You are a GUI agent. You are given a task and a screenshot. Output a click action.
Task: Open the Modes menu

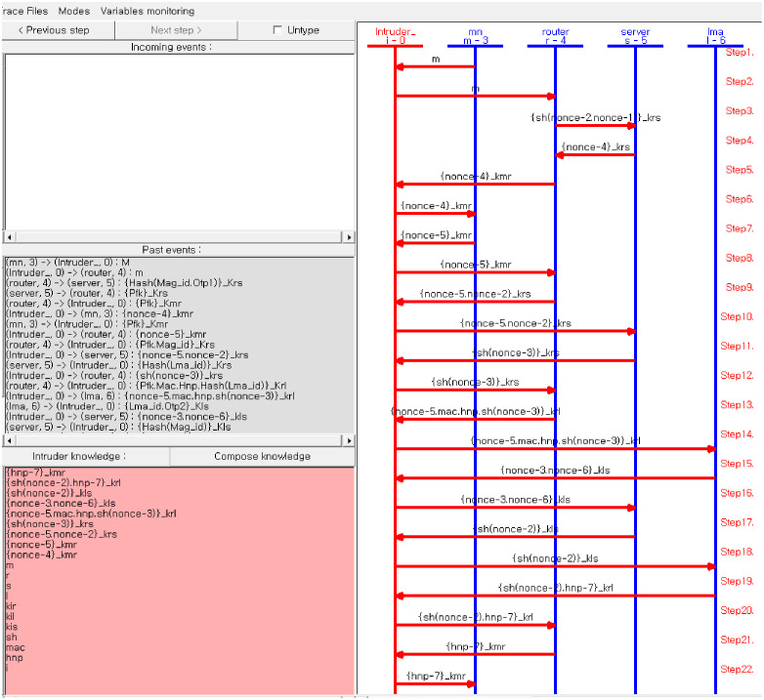click(74, 11)
